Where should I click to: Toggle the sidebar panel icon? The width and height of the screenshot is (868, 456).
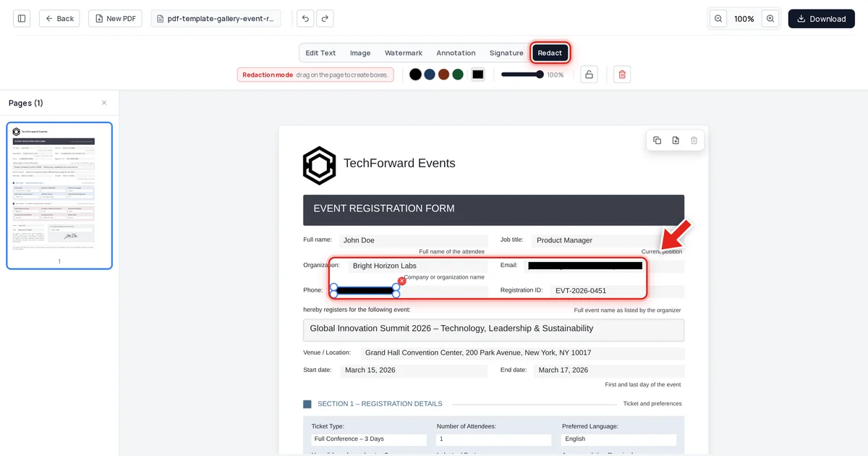22,19
